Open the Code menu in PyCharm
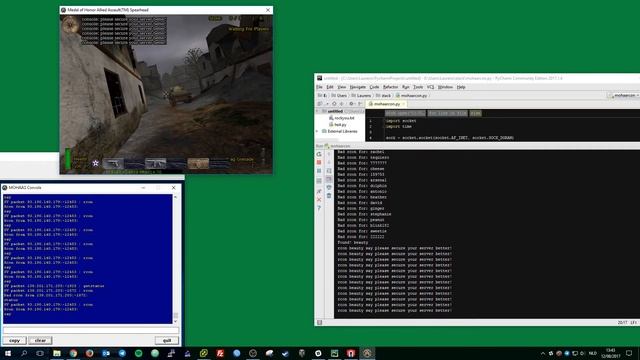This screenshot has height=360, width=640. click(374, 87)
